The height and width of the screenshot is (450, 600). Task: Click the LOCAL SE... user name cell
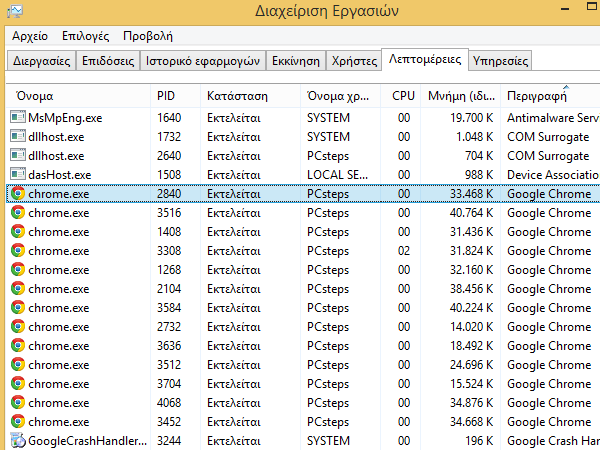pos(338,175)
